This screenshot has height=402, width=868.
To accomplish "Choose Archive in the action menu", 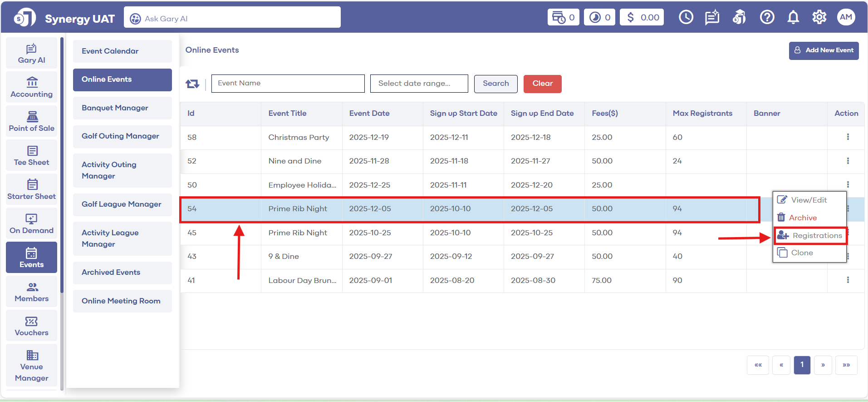I will click(802, 218).
